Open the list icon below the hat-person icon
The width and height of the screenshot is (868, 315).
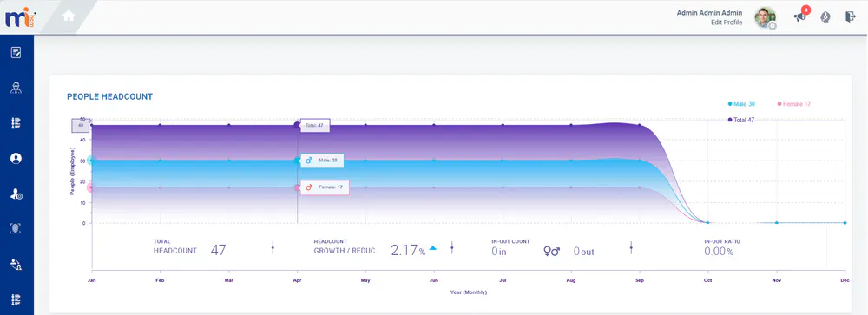pos(16,123)
